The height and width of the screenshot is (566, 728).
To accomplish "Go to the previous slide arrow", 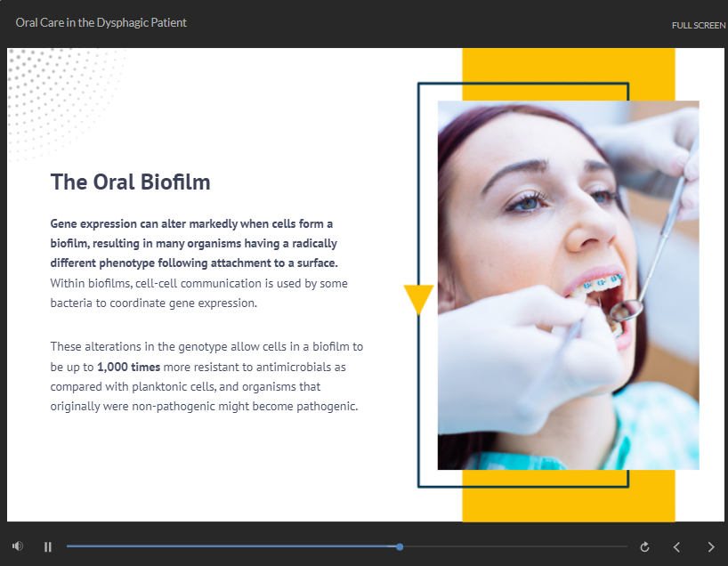I will (x=676, y=546).
